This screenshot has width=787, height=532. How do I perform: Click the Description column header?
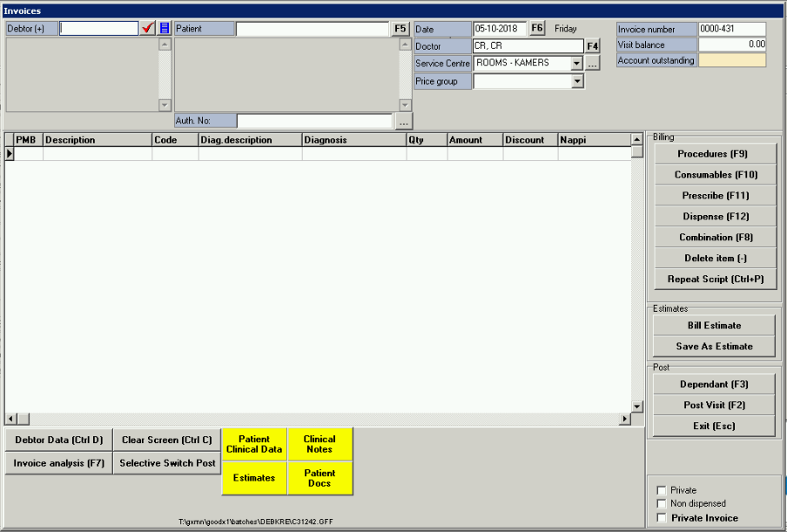(97, 139)
